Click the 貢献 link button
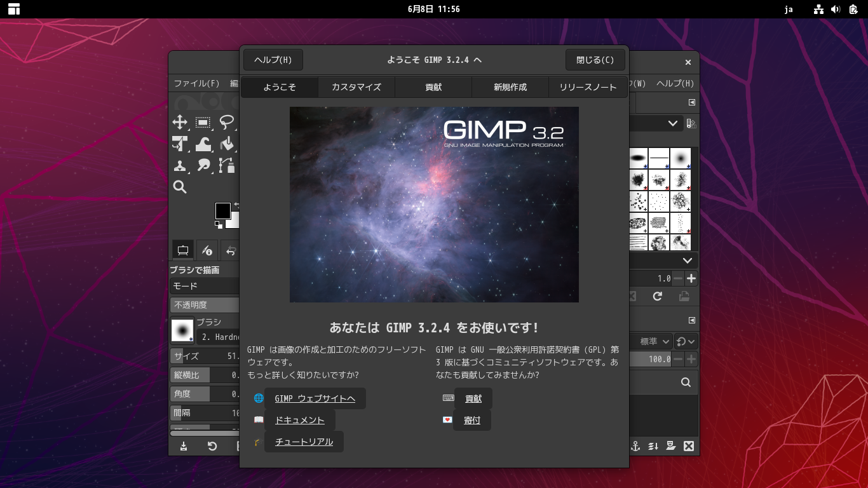Screen dimensions: 868x488 pos(473,398)
